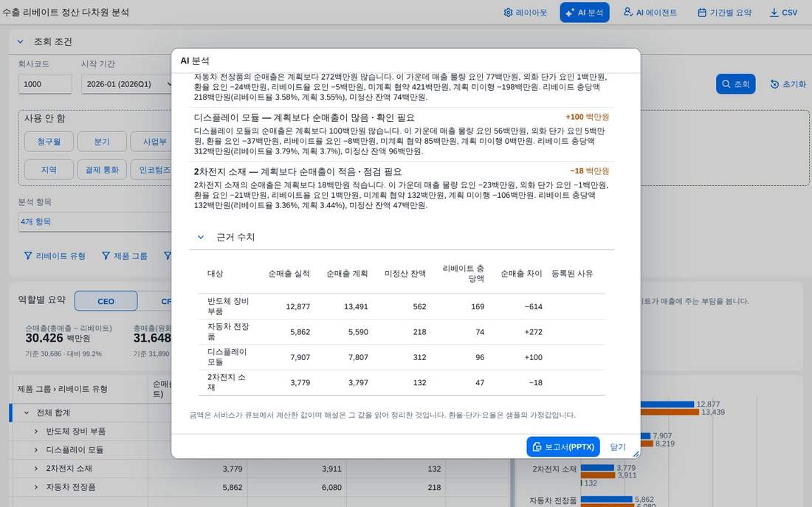Open the AI 에이전트 panel

click(x=650, y=13)
